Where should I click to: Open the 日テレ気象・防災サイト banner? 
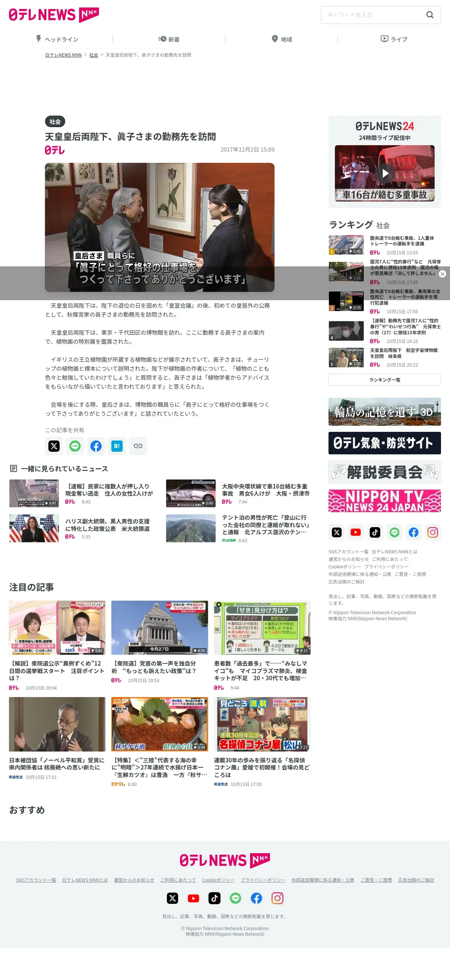pyautogui.click(x=385, y=443)
